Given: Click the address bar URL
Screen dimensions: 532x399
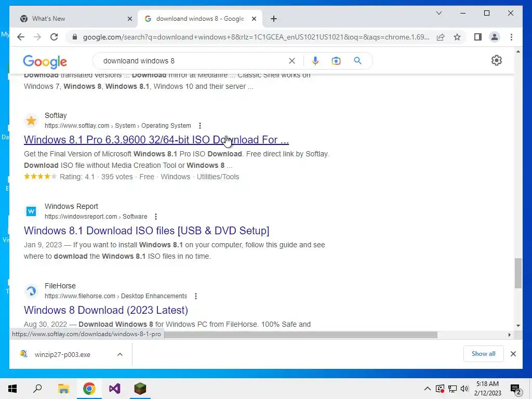Looking at the screenshot, I should (x=256, y=37).
